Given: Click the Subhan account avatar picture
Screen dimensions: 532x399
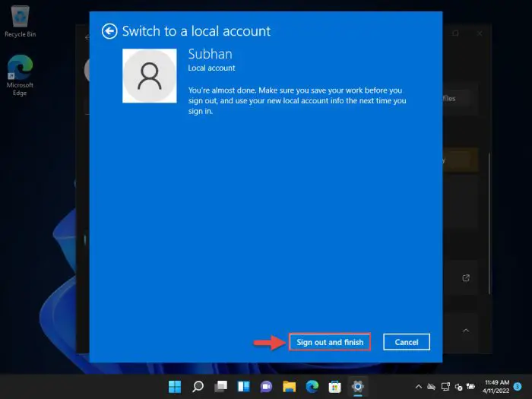Looking at the screenshot, I should [150, 76].
